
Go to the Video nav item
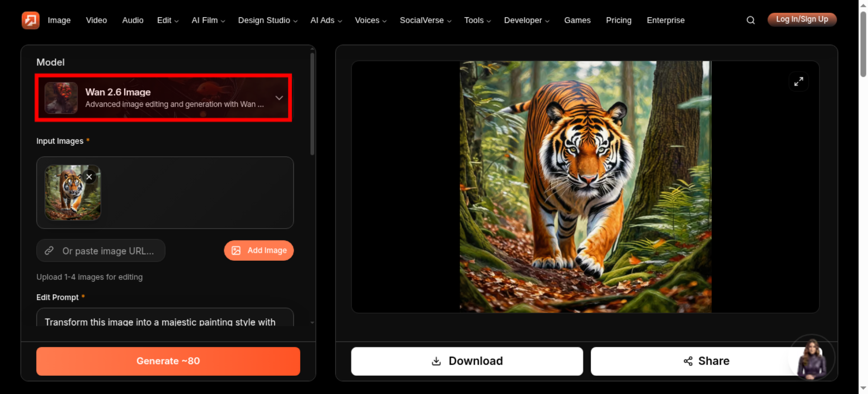tap(96, 20)
